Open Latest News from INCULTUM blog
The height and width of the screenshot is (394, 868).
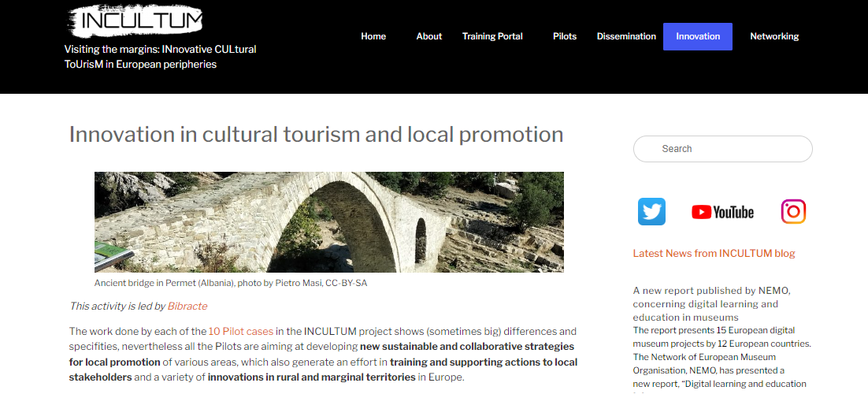click(x=714, y=253)
